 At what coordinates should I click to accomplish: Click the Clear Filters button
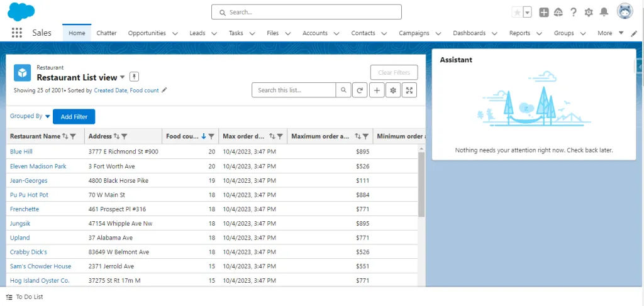coord(394,73)
